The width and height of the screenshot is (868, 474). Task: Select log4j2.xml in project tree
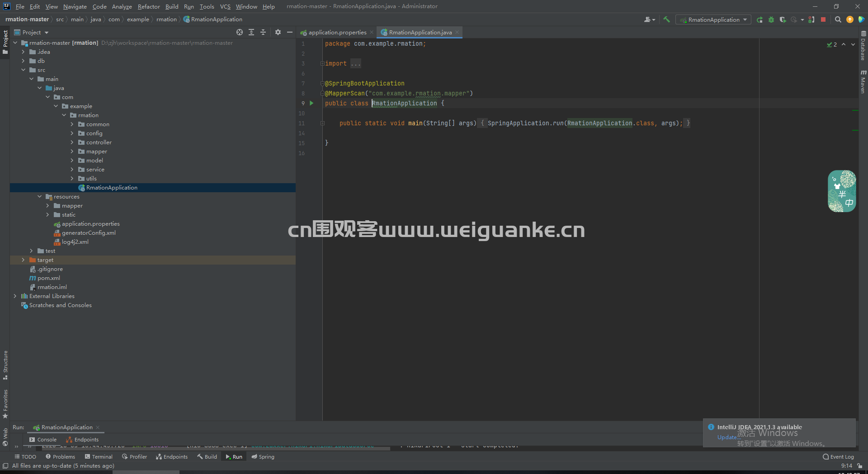coord(75,242)
